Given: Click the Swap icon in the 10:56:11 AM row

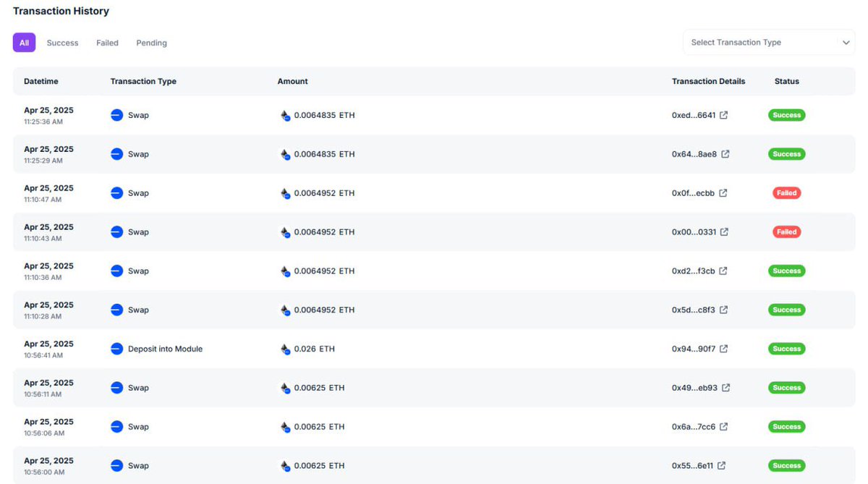Looking at the screenshot, I should pyautogui.click(x=117, y=388).
